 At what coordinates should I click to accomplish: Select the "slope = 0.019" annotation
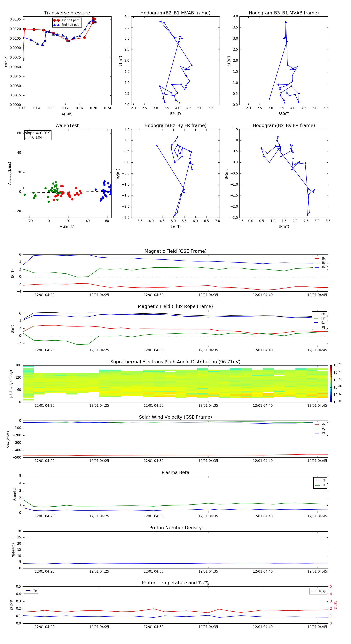click(x=38, y=133)
